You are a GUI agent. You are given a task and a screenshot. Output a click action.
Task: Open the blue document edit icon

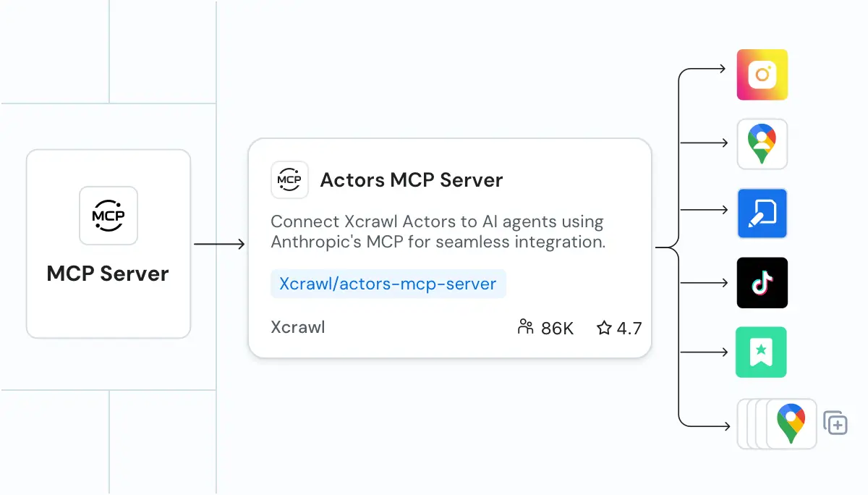[762, 213]
